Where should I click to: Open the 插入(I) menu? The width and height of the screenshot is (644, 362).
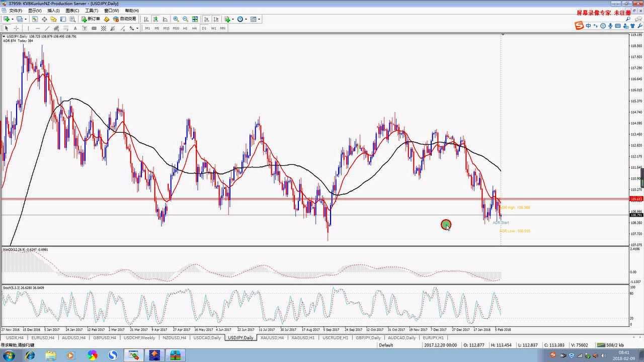coord(53,11)
